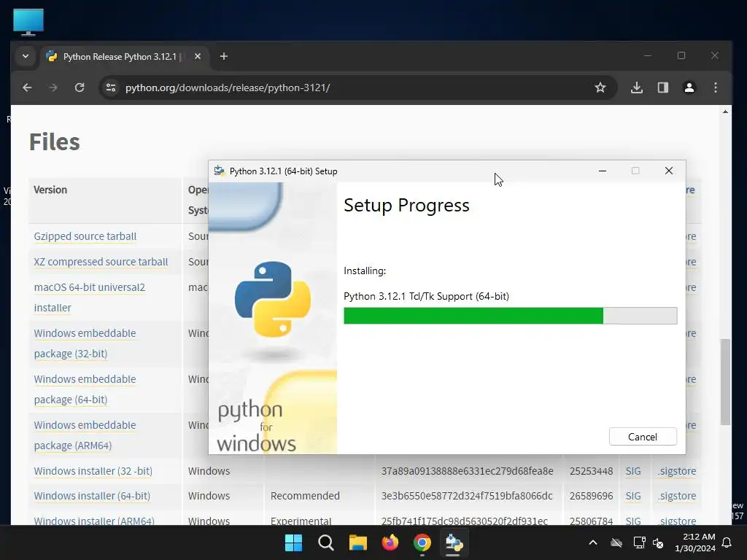The width and height of the screenshot is (747, 560).
Task: Click the Files heading
Action: [54, 142]
